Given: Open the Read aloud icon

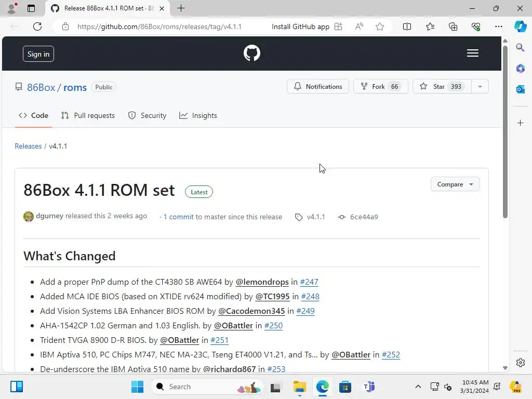Looking at the screenshot, I should [x=359, y=26].
